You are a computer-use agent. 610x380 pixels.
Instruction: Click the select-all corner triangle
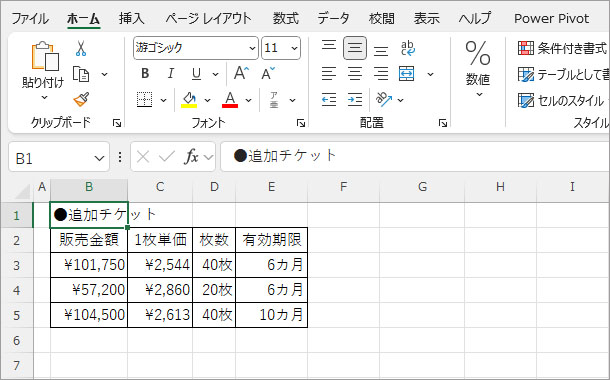tap(22, 191)
